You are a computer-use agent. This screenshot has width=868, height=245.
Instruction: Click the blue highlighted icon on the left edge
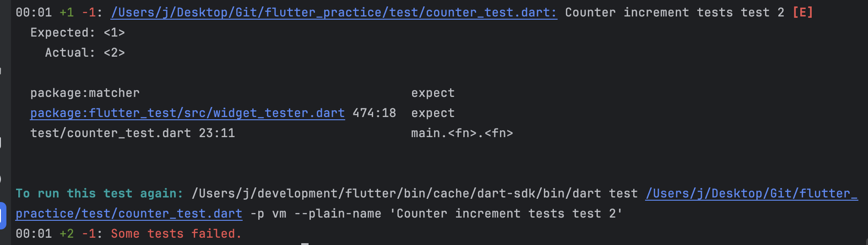click(x=3, y=215)
